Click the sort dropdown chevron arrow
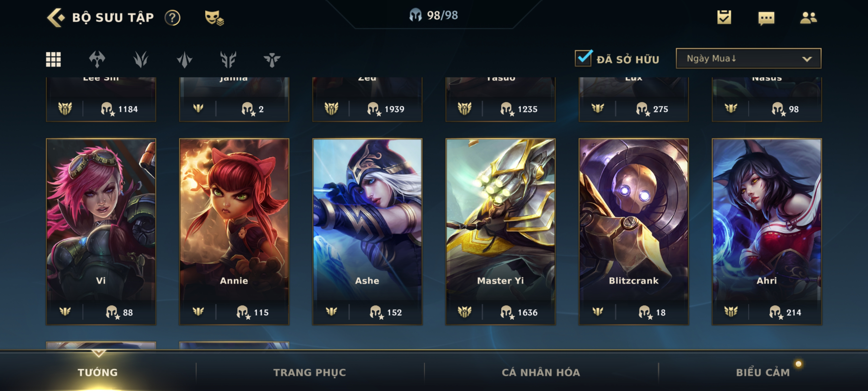868x391 pixels. [807, 59]
